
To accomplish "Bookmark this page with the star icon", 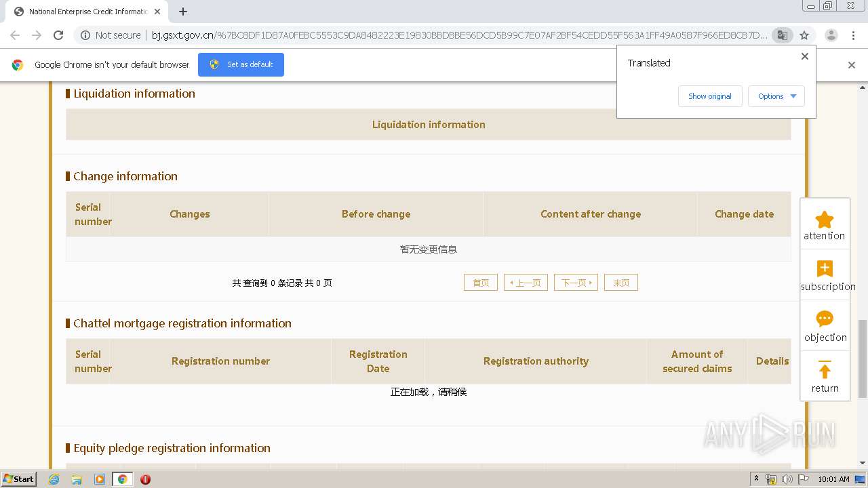I will coord(804,35).
